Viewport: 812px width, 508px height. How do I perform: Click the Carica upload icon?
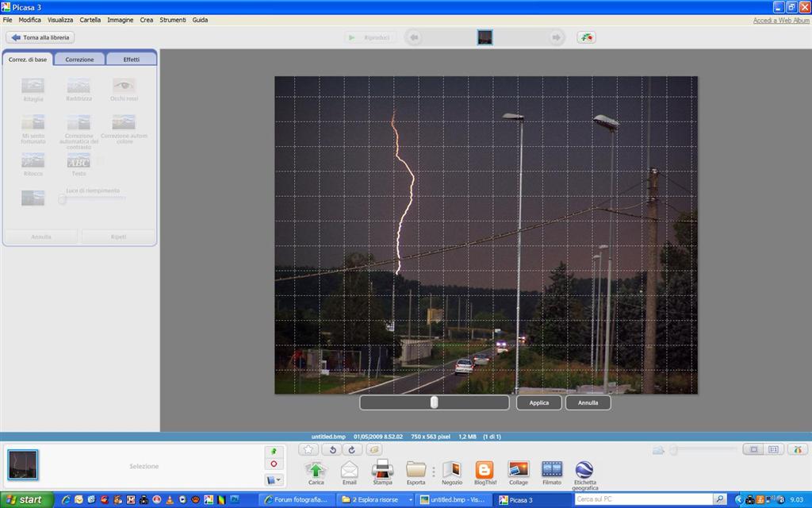pyautogui.click(x=316, y=470)
